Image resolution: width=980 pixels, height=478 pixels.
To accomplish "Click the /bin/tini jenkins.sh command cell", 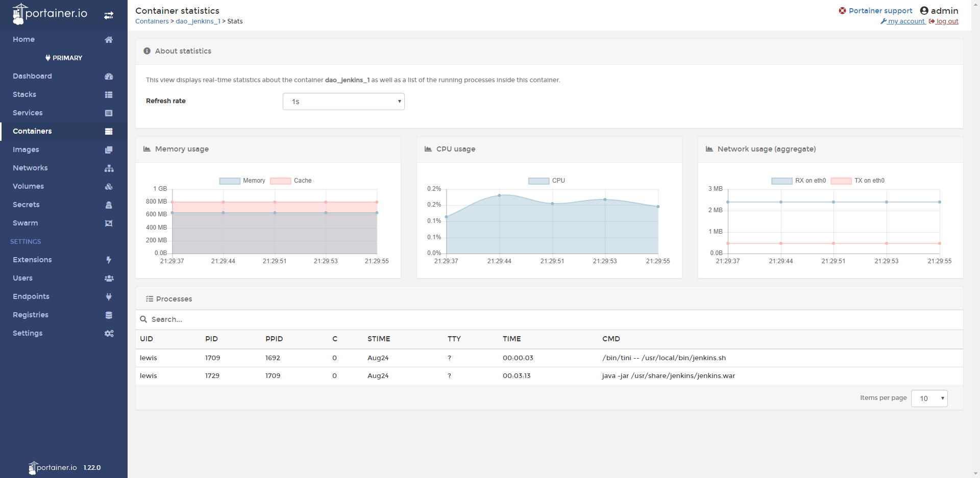I will coord(664,358).
